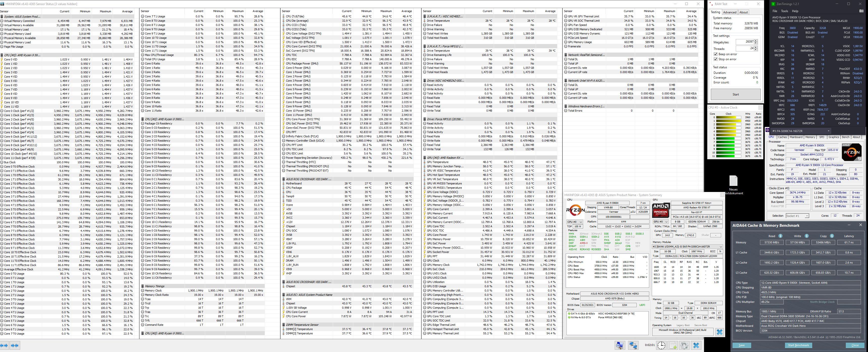Click the monitor magnifier summary icon
The width and height of the screenshot is (868, 352).
(x=620, y=345)
